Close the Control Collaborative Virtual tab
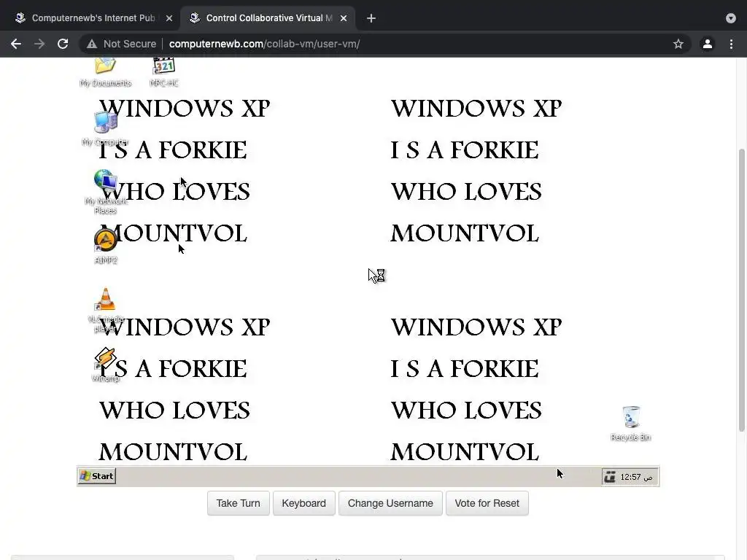This screenshot has width=747, height=560. click(x=344, y=18)
